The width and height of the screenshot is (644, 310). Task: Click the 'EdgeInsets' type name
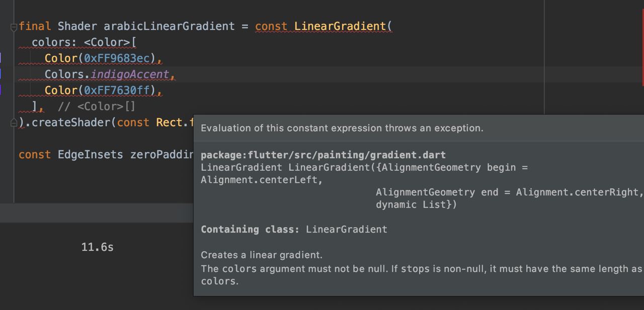pyautogui.click(x=91, y=155)
